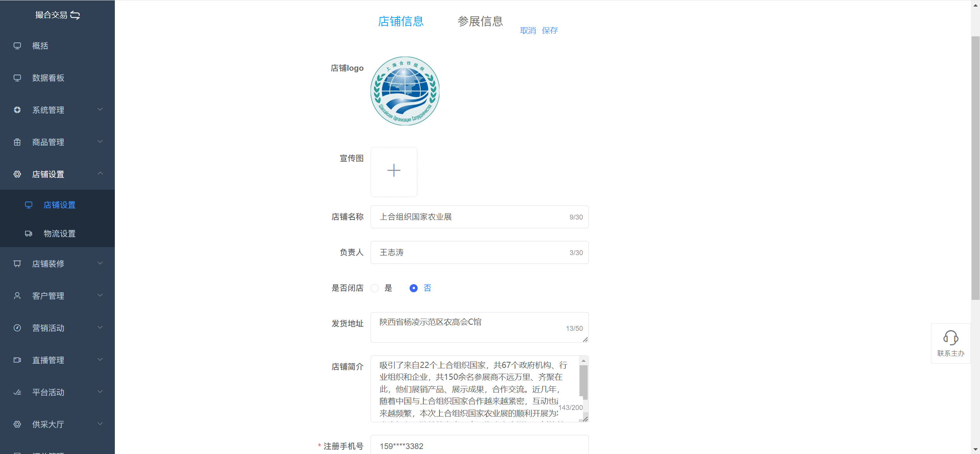Click the main page vertical scrollbar
Screen dimensions: 980x454
pyautogui.click(x=975, y=168)
